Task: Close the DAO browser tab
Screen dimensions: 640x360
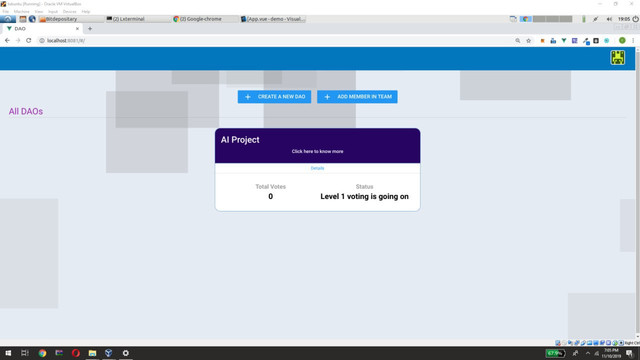Action: point(77,29)
